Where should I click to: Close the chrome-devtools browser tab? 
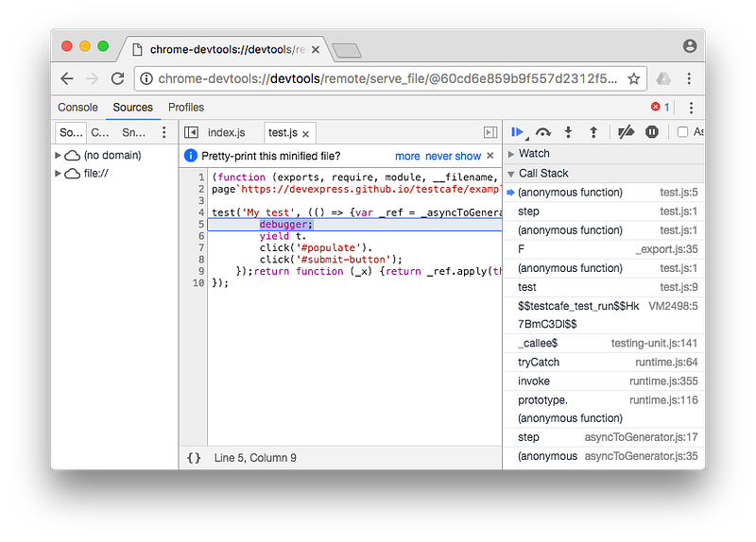pyautogui.click(x=316, y=50)
